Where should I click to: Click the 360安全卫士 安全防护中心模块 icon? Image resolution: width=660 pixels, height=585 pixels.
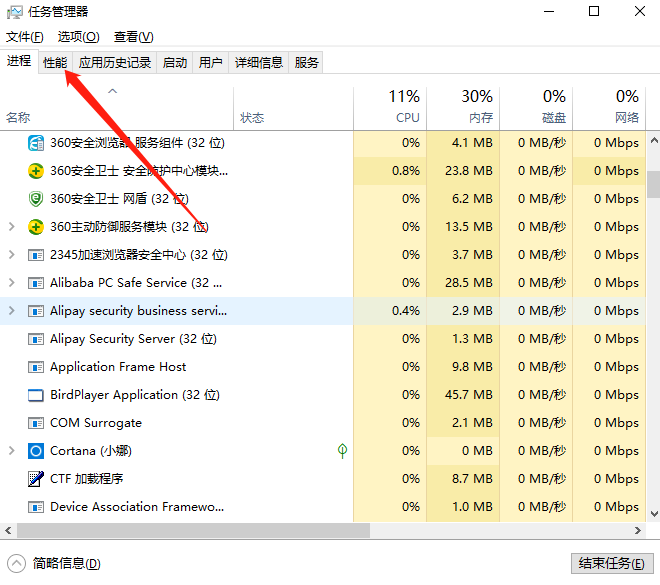pos(36,171)
